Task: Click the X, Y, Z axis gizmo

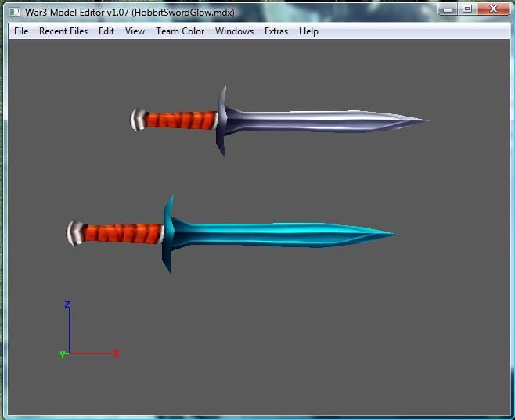Action: click(x=89, y=330)
